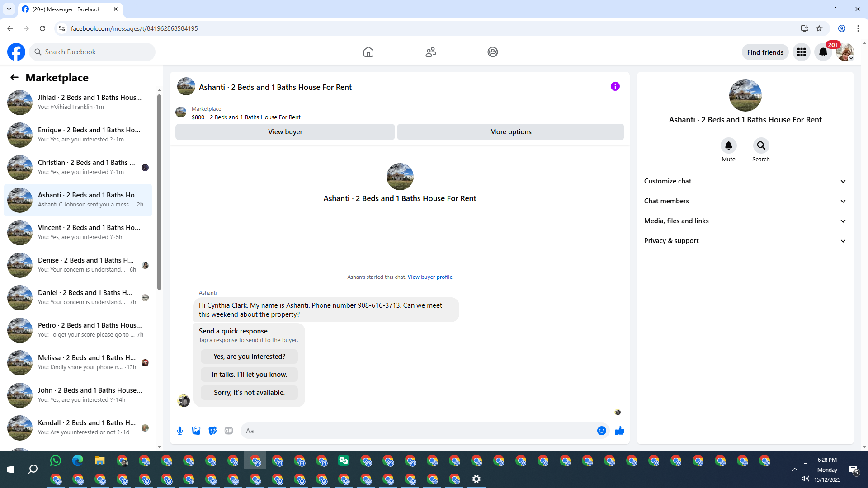868x488 pixels.
Task: Send the 'In talks. I'll let you know.' response
Action: click(x=250, y=375)
